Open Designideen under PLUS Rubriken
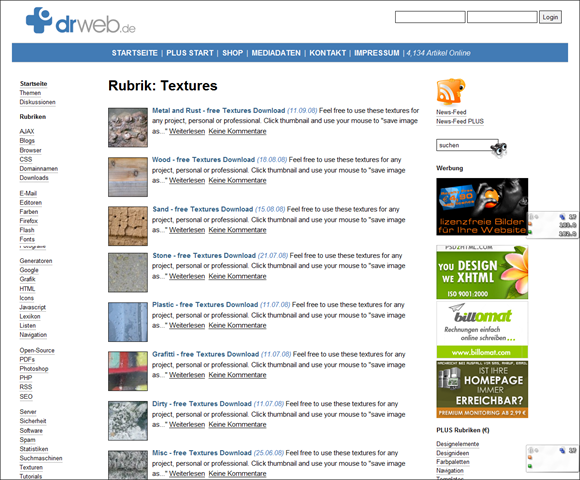This screenshot has height=480, width=580. (452, 453)
